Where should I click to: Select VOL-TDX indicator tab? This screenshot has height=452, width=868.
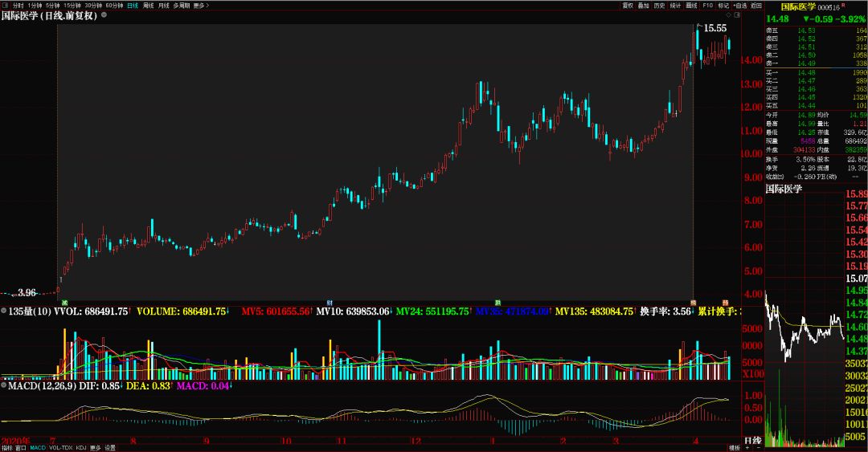[x=61, y=447]
